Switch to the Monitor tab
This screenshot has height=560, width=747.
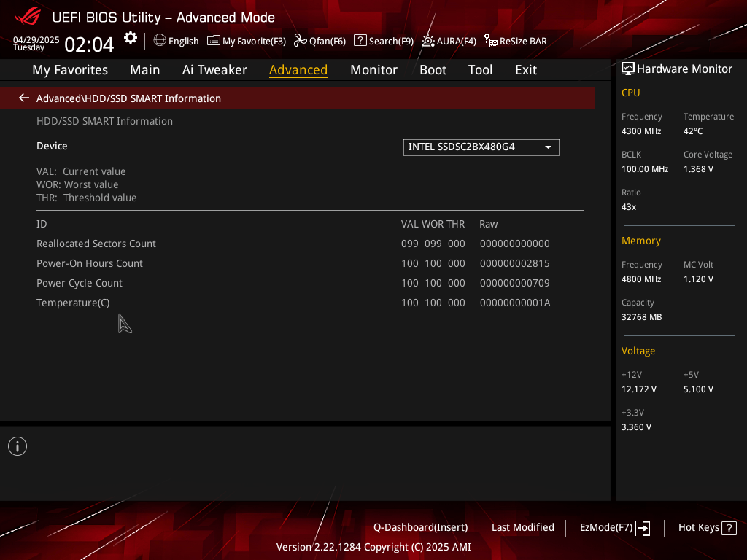(373, 70)
